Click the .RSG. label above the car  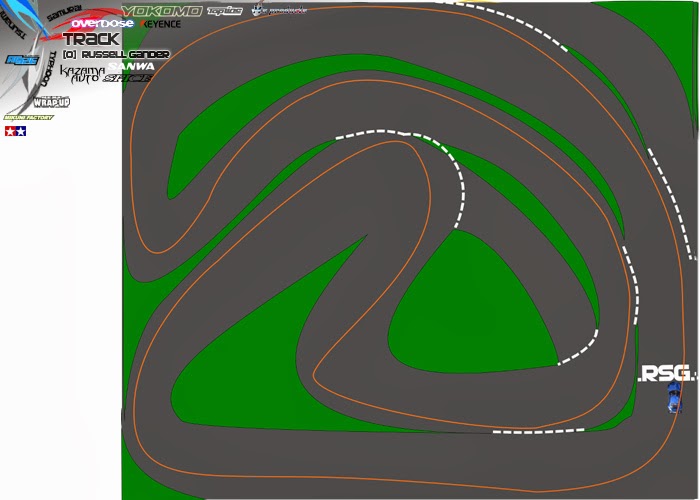[x=668, y=374]
